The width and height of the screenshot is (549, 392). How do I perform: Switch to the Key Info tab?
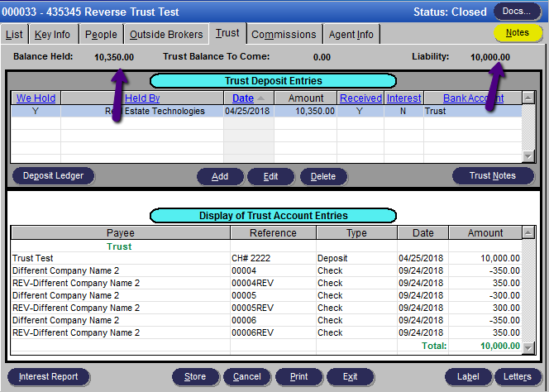click(x=51, y=35)
